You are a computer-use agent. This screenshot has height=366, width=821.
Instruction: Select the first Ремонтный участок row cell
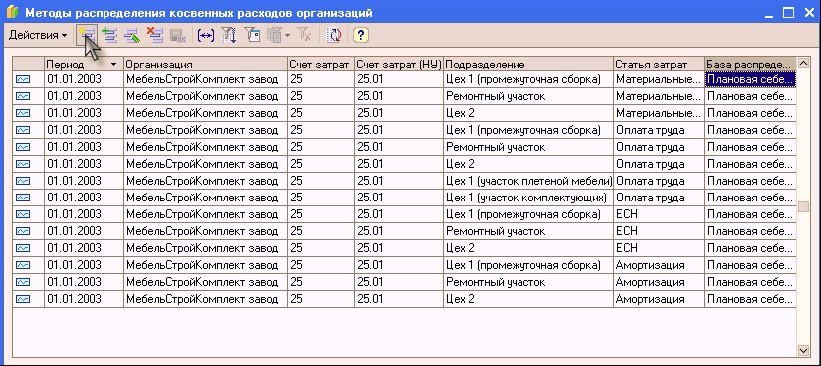point(528,96)
